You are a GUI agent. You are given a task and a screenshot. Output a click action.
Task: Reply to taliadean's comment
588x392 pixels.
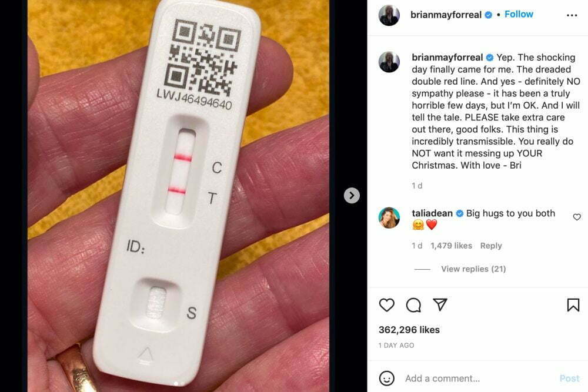coord(491,246)
